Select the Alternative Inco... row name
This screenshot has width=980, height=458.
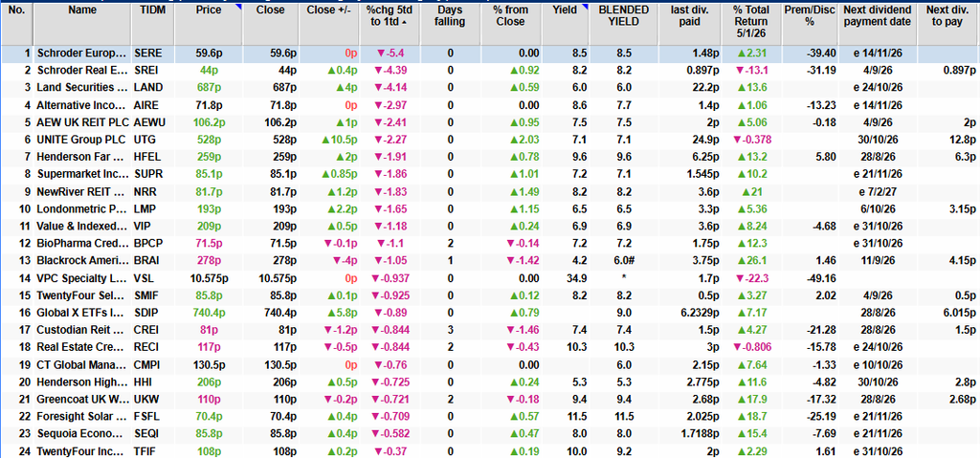tap(82, 103)
